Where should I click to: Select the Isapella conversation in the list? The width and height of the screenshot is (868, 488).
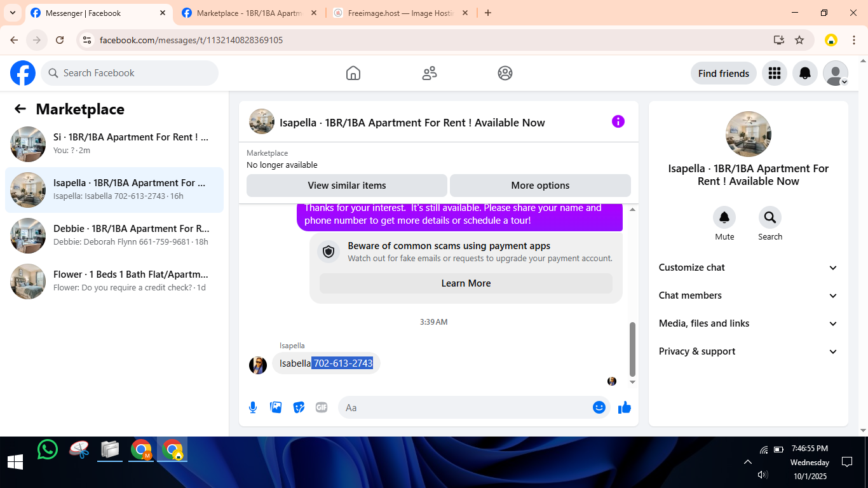(x=114, y=190)
